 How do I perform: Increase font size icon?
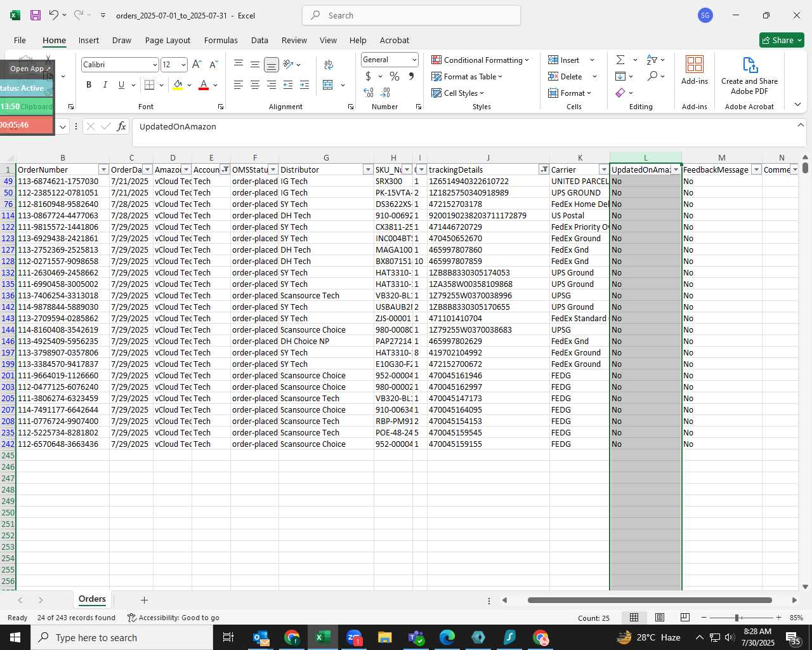click(x=197, y=64)
